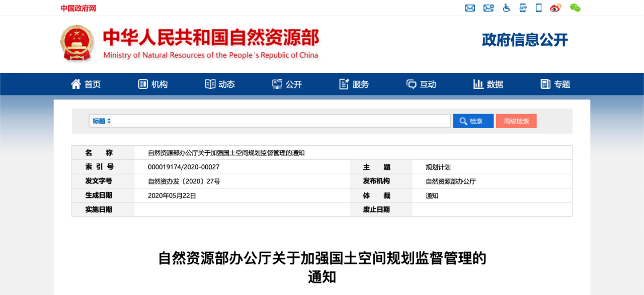The image size is (644, 295).
Task: Click the 规划计划 subject value
Action: (438, 167)
